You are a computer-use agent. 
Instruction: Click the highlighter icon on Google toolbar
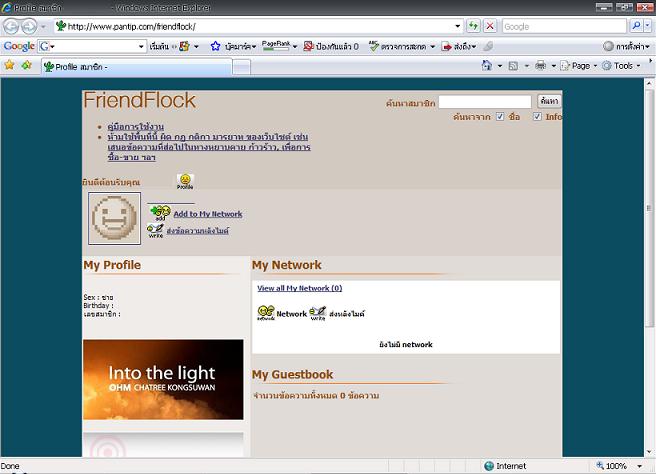(488, 46)
